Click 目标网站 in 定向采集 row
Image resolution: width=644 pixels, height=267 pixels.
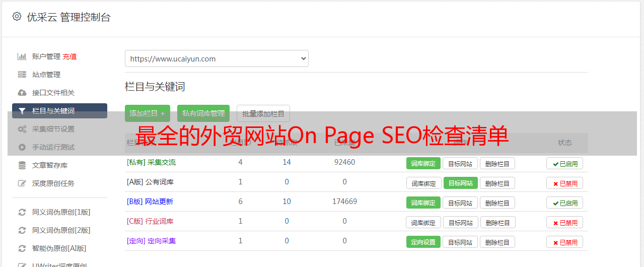[x=461, y=242]
